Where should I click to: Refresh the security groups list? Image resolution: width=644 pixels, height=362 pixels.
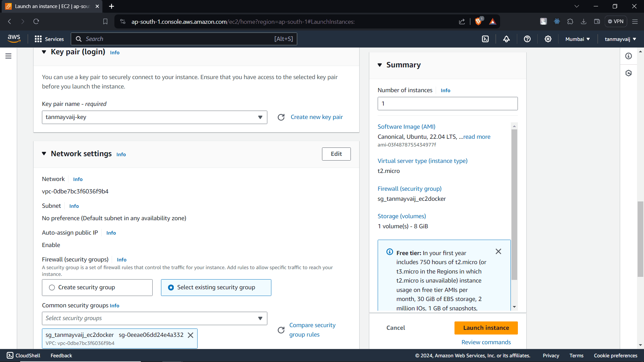coord(281,330)
